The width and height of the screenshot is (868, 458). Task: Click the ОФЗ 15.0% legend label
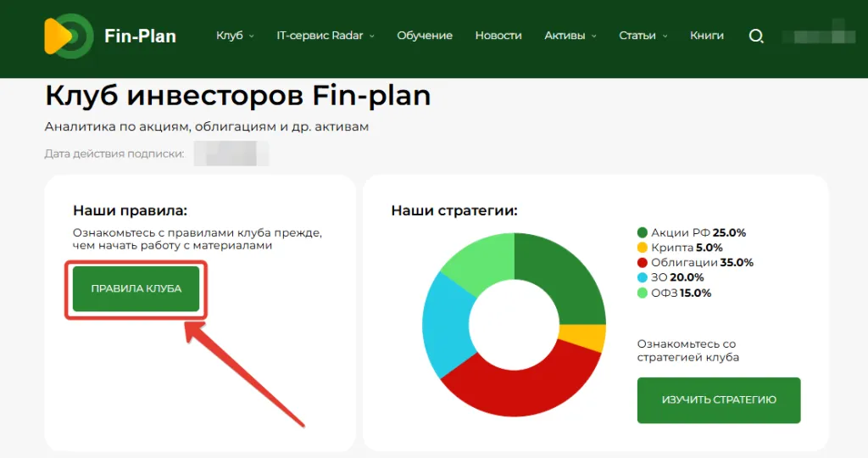pos(681,293)
